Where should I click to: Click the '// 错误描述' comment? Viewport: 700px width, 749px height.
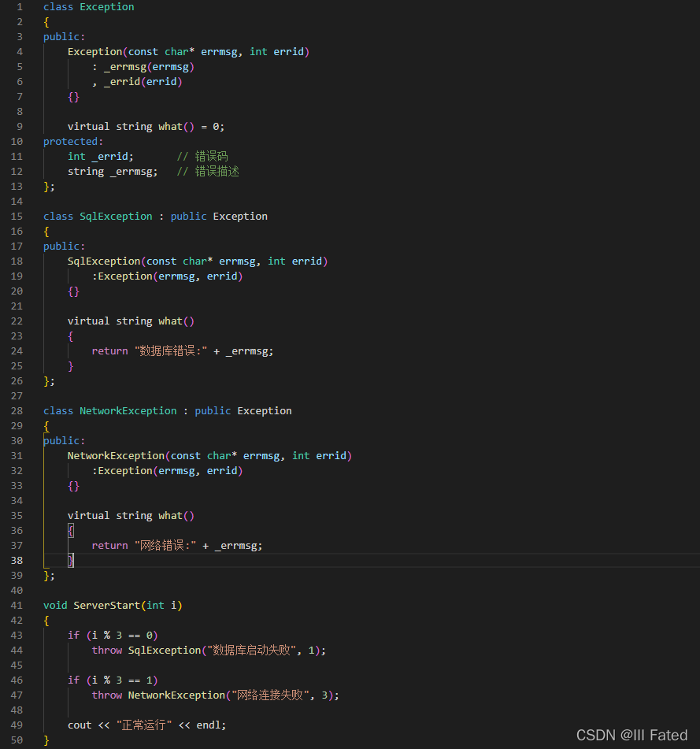coord(208,172)
